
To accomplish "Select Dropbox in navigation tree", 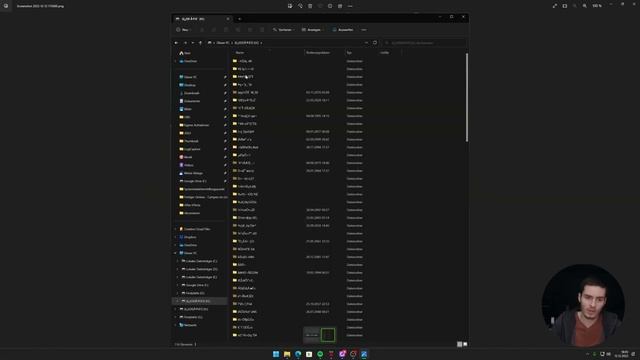I will pos(188,237).
